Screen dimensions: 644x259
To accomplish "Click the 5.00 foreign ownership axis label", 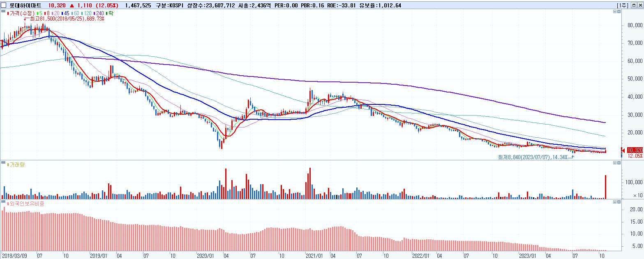I will point(638,246).
